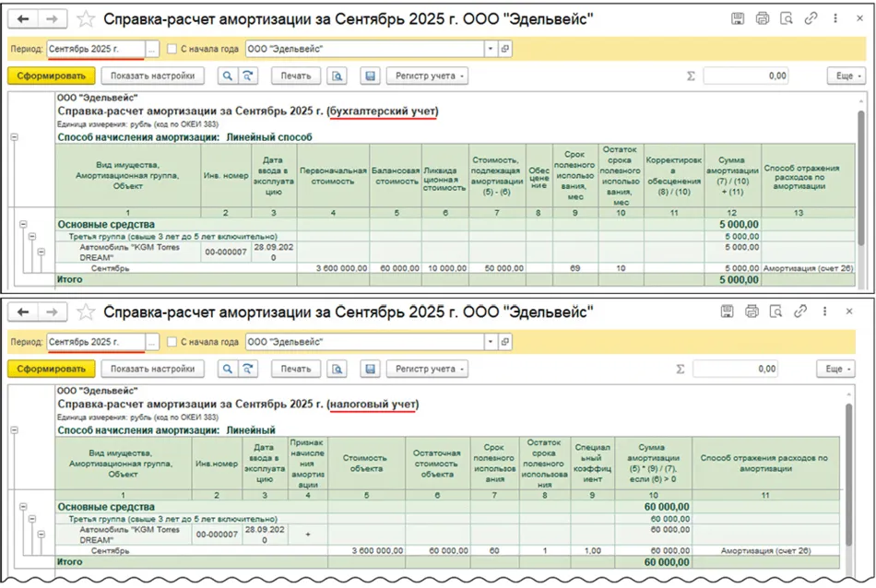
Task: Open preview icon in bottom window title bar
Action: [775, 311]
